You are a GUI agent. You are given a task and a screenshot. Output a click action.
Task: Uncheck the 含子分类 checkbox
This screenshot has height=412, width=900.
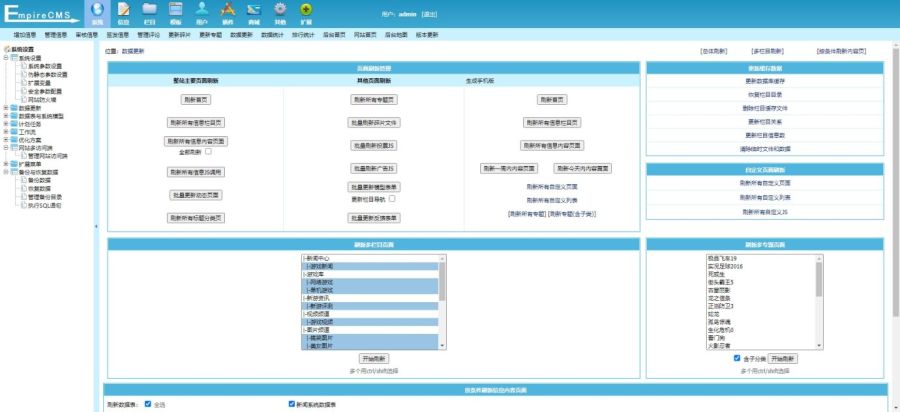[737, 358]
